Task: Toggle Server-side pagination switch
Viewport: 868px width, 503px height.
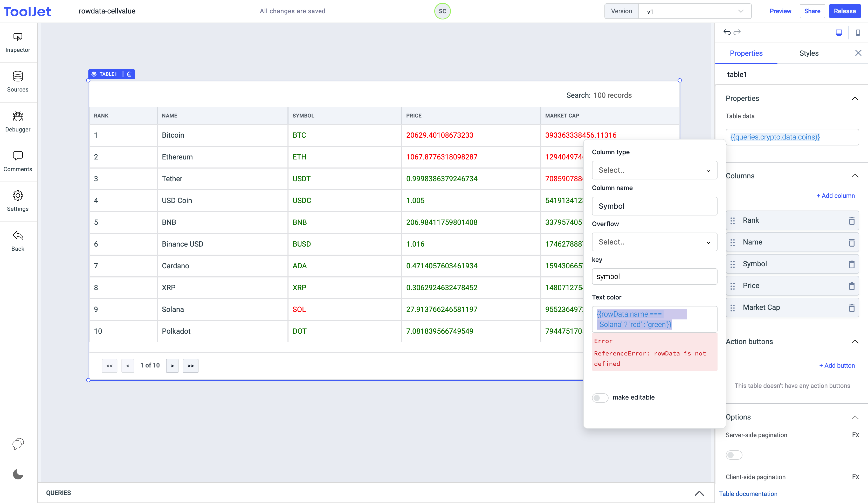Action: click(734, 455)
